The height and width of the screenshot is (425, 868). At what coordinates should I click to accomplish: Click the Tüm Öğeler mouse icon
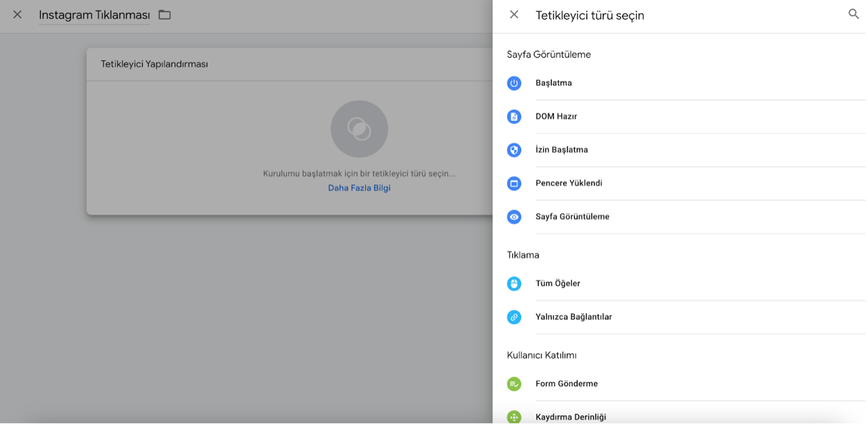pyautogui.click(x=514, y=284)
